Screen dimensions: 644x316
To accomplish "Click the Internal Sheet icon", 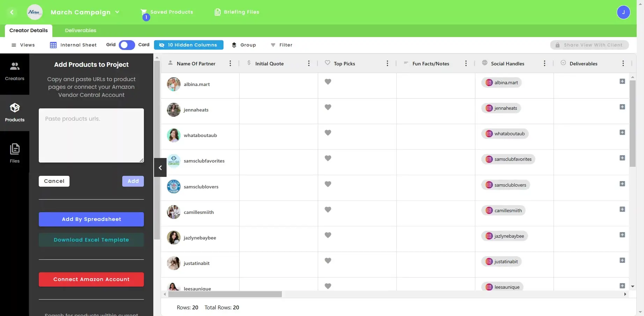I will [x=53, y=45].
